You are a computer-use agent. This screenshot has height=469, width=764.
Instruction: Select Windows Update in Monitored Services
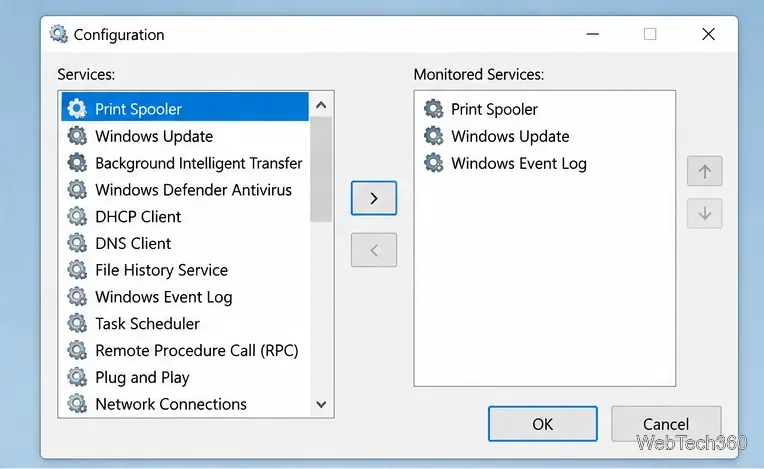tap(544, 136)
